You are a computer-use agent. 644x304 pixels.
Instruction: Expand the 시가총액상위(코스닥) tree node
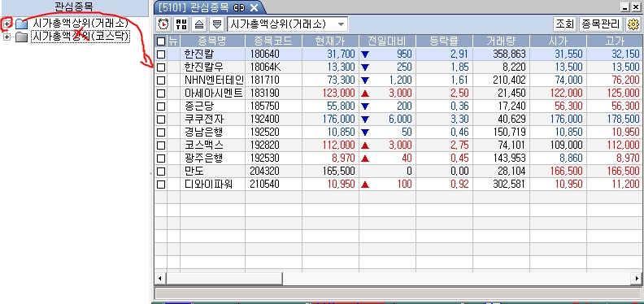(7, 37)
